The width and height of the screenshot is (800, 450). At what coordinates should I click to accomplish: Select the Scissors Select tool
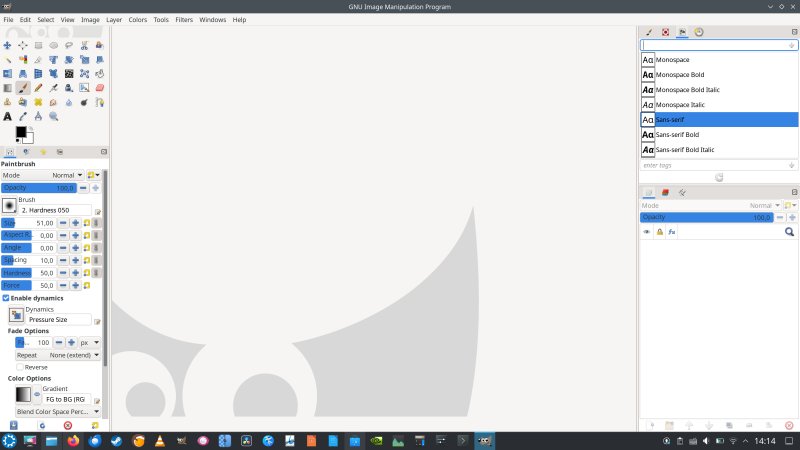[84, 45]
